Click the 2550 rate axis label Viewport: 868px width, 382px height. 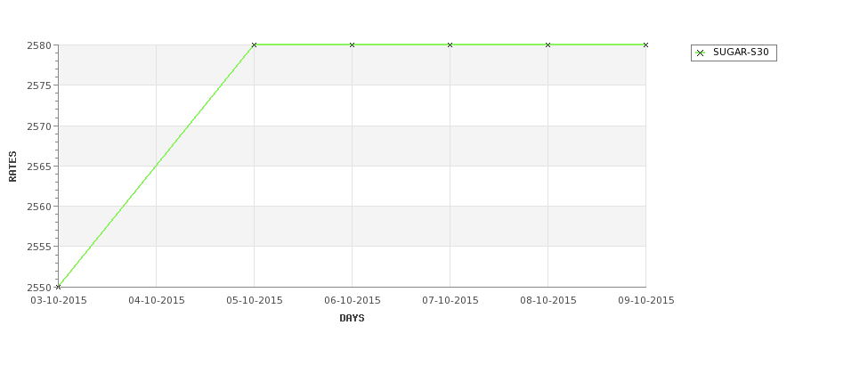pos(39,288)
